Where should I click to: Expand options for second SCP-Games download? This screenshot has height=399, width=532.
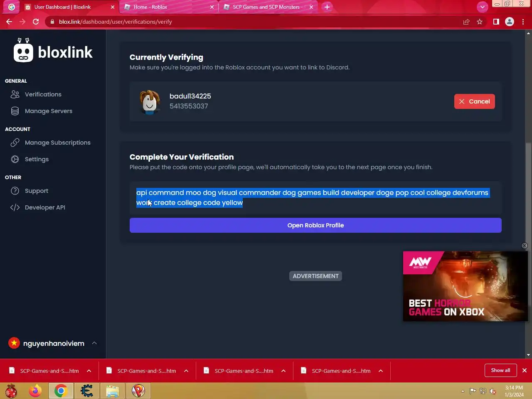point(186,371)
